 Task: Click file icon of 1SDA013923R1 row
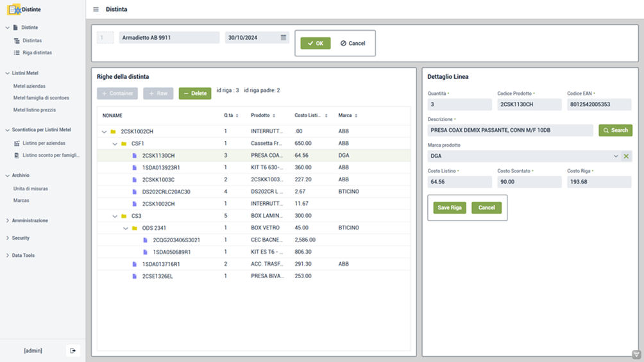click(134, 168)
